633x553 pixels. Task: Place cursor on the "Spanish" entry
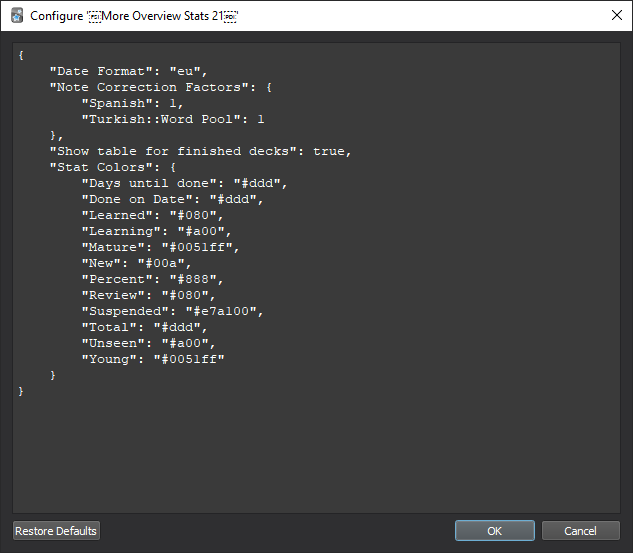coord(118,104)
